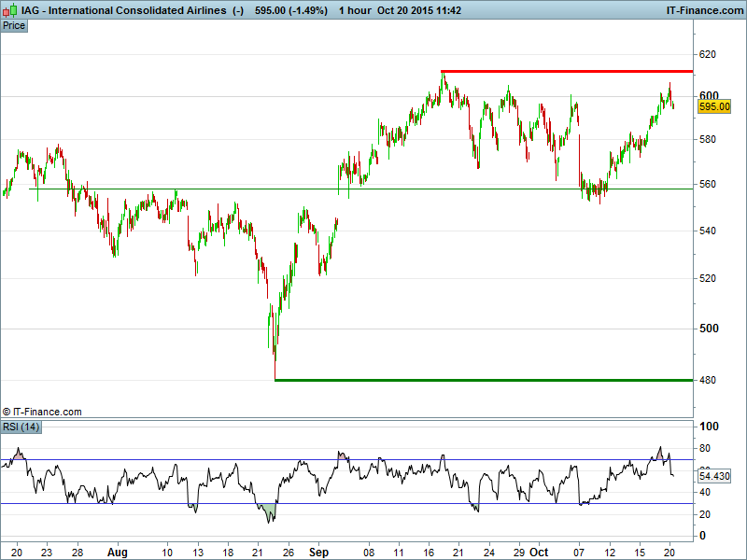Select the RSI (14) indicator label
This screenshot has height=560, width=747.
[21, 427]
